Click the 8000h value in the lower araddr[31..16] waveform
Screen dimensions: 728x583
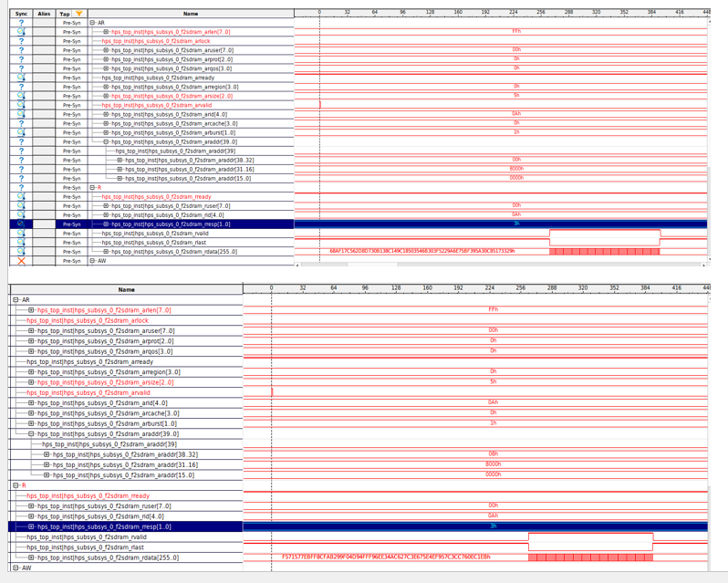tap(493, 464)
